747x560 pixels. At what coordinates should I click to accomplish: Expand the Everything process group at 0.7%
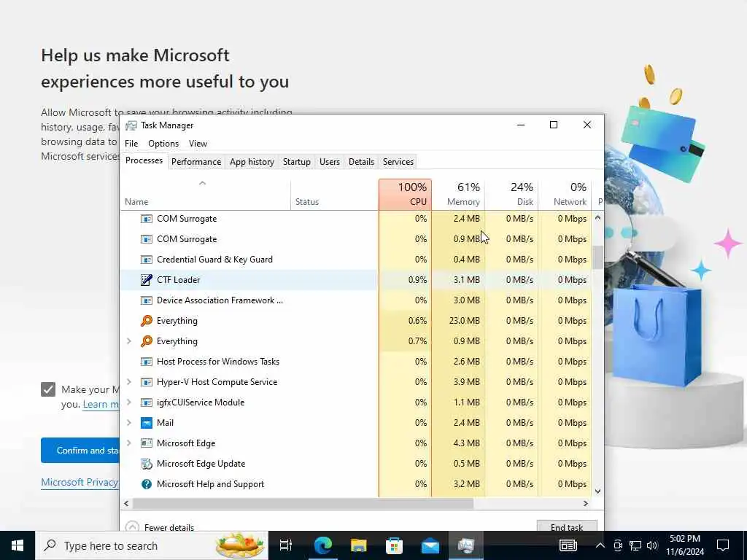(128, 341)
